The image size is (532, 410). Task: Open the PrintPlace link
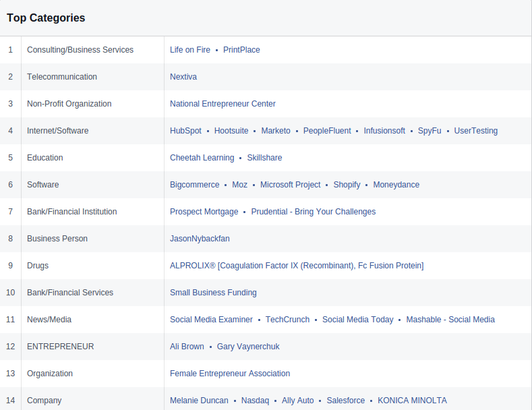pos(241,50)
